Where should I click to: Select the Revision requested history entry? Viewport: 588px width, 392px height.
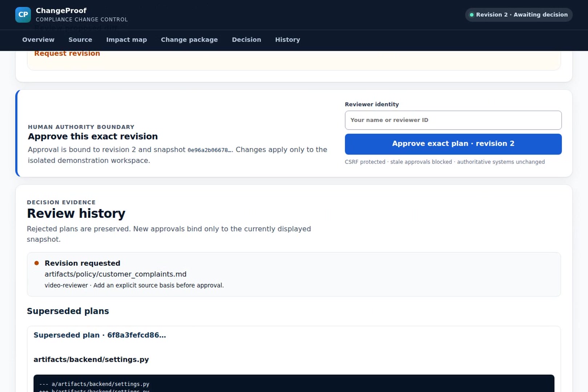[x=294, y=274]
